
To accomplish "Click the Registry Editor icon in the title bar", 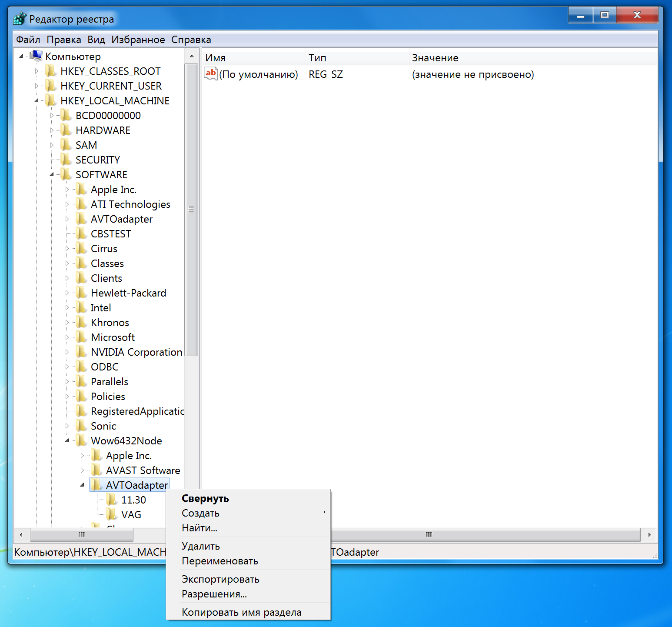I will [x=20, y=18].
